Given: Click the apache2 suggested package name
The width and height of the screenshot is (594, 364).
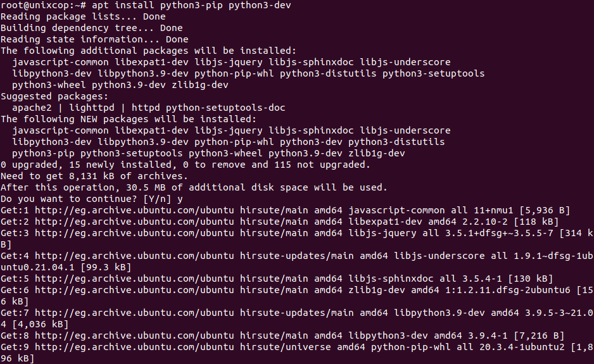Looking at the screenshot, I should [x=32, y=108].
